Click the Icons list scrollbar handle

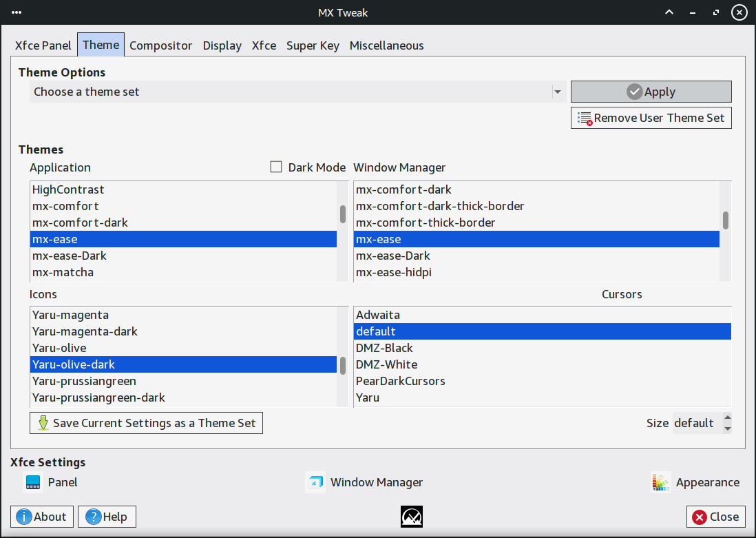click(342, 365)
